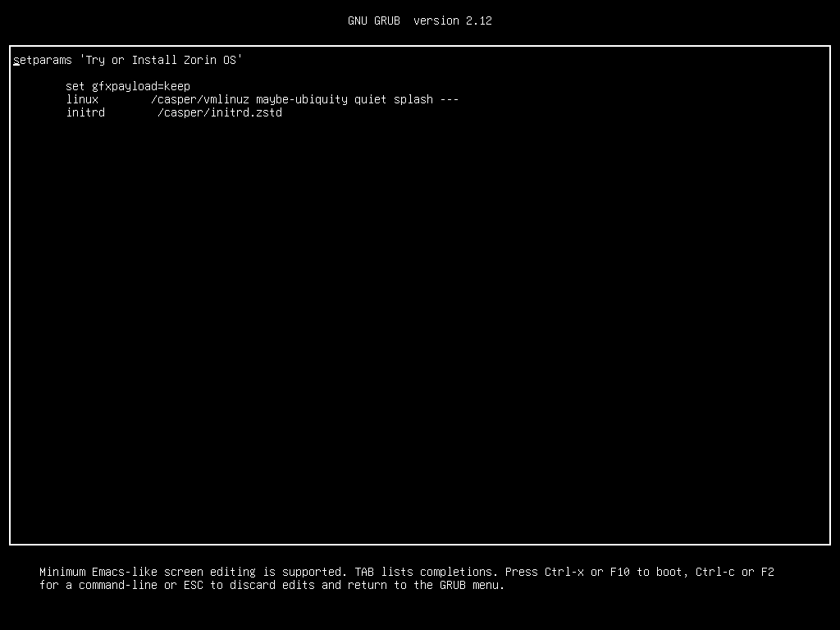This screenshot has width=840, height=630.
Task: Click the '/casper/vmlinuz' kernel path
Action: (200, 99)
